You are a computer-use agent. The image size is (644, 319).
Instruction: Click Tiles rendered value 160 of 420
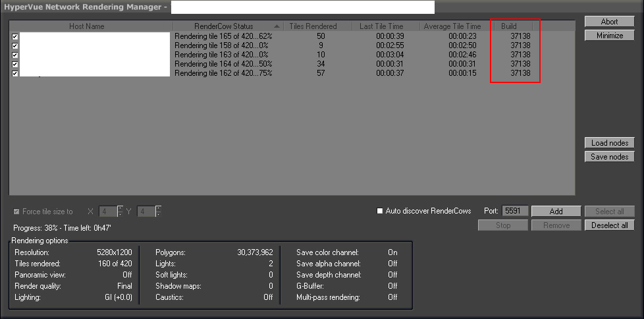(x=115, y=264)
